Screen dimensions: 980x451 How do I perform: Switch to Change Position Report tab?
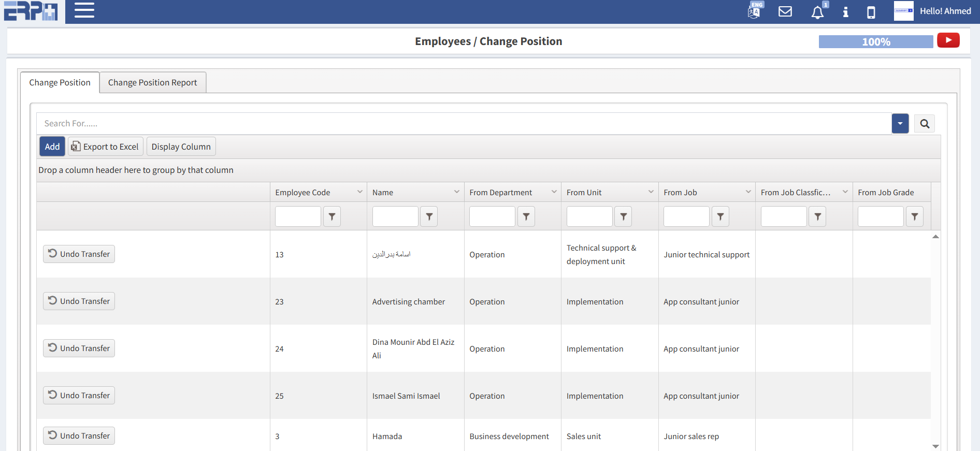click(x=152, y=83)
